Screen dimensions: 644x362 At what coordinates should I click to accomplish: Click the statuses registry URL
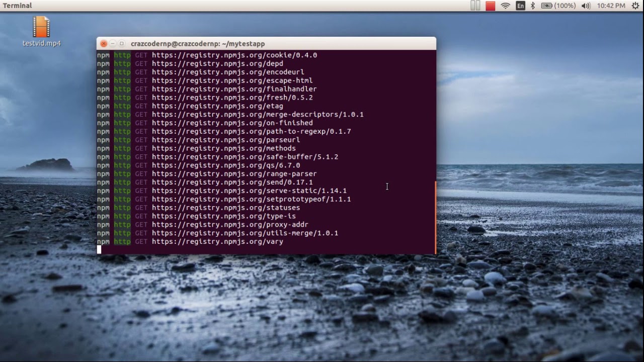(226, 208)
